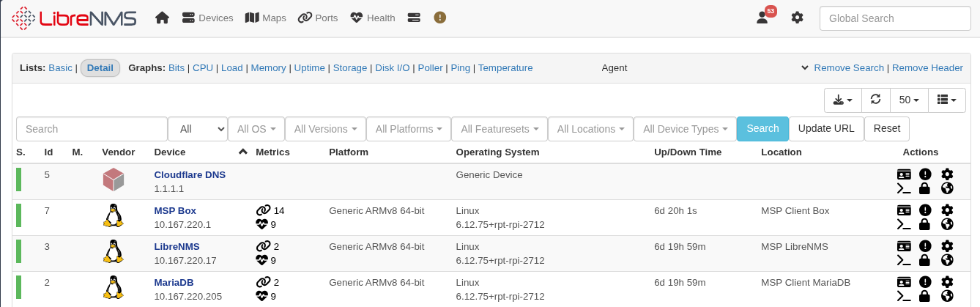Toggle the Detail list view

tap(100, 68)
